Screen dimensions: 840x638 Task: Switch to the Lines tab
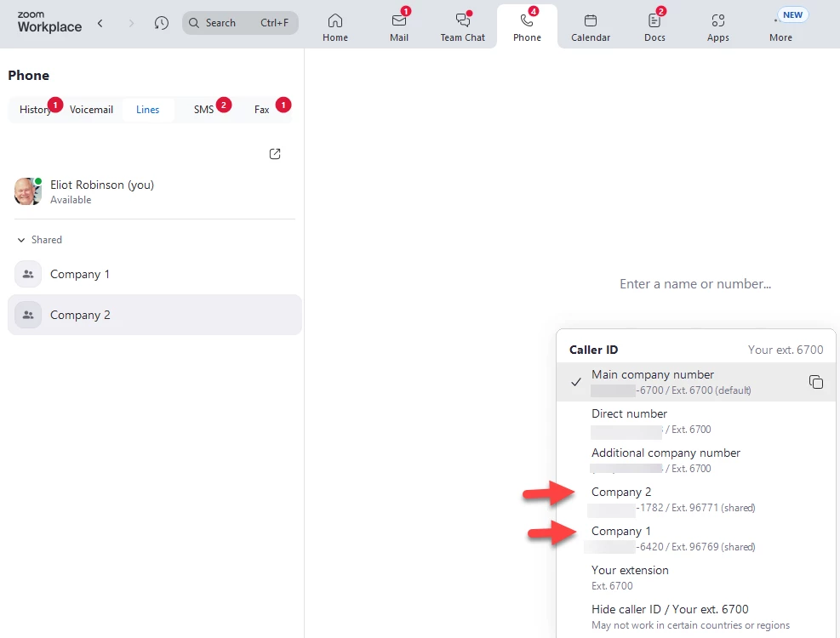tap(148, 110)
